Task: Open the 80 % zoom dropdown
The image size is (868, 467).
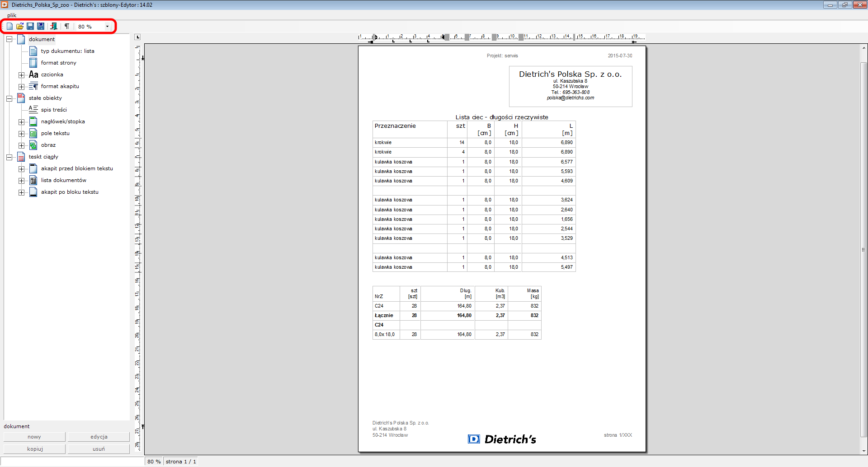Action: [x=107, y=27]
